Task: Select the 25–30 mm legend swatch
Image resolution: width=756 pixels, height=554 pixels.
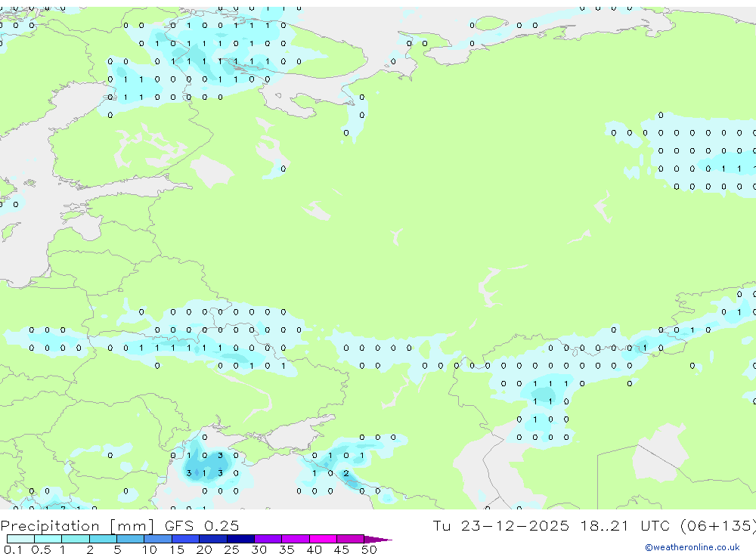Action: [x=240, y=539]
